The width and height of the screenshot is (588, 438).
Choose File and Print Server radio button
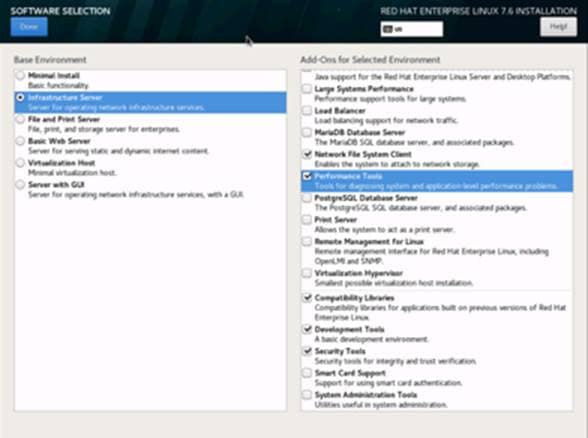(20, 119)
